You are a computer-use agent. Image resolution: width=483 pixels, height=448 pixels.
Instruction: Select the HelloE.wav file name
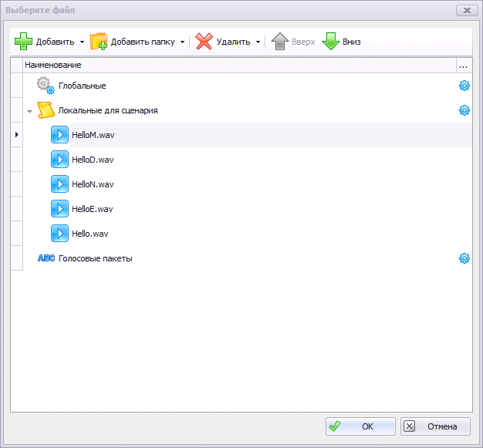93,209
